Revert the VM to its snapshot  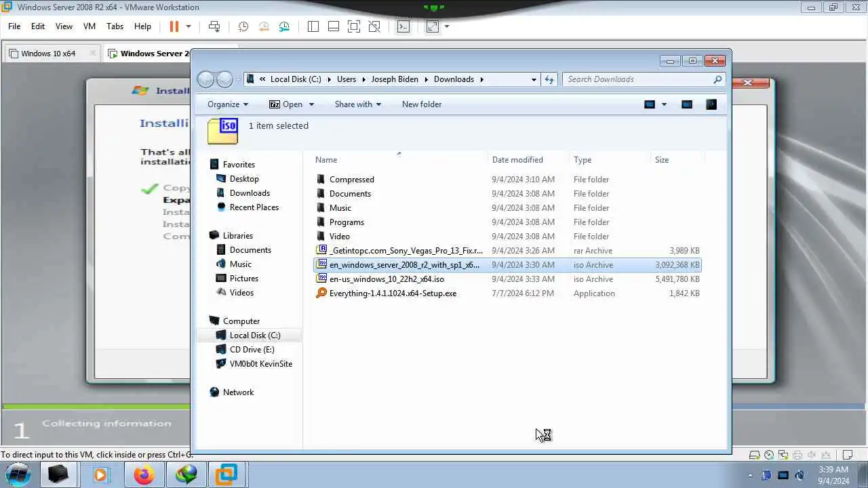264,26
